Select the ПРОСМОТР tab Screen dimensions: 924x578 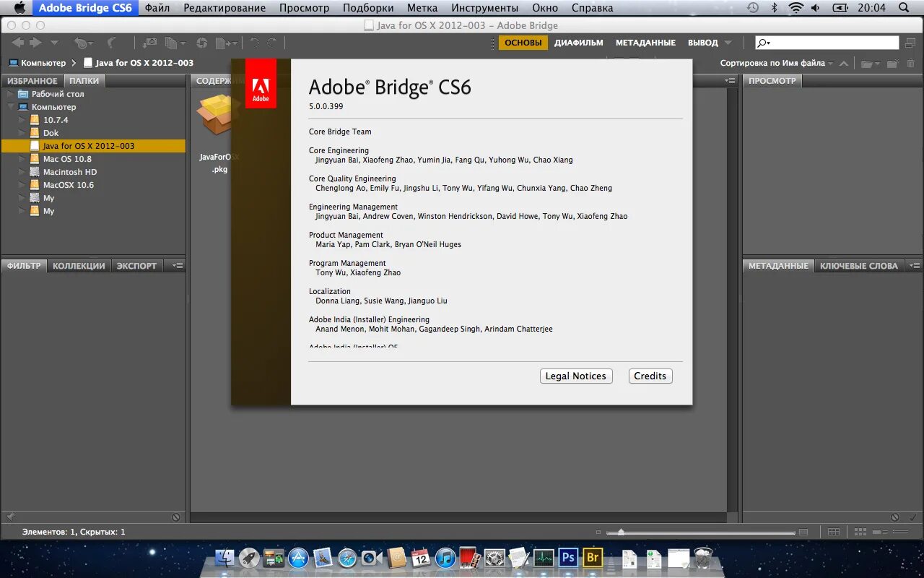point(772,81)
